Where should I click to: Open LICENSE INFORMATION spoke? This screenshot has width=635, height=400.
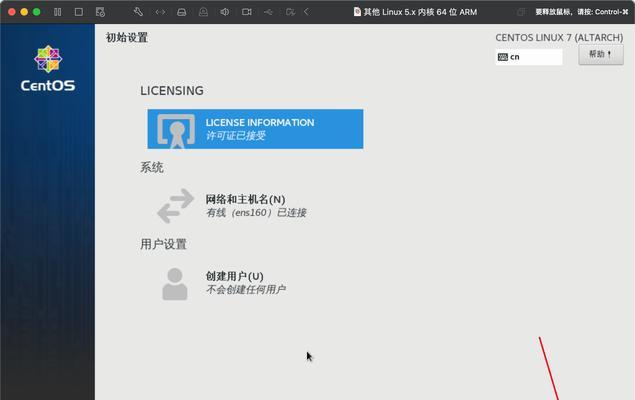coord(255,129)
